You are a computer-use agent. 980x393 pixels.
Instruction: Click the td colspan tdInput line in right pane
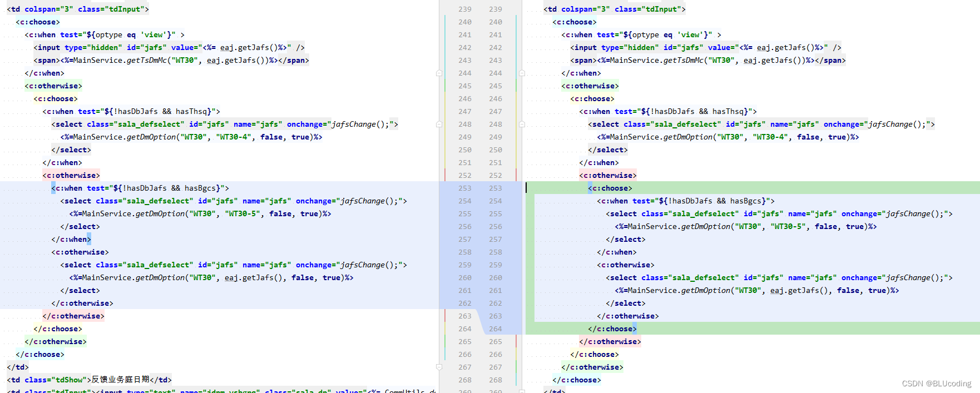click(615, 9)
